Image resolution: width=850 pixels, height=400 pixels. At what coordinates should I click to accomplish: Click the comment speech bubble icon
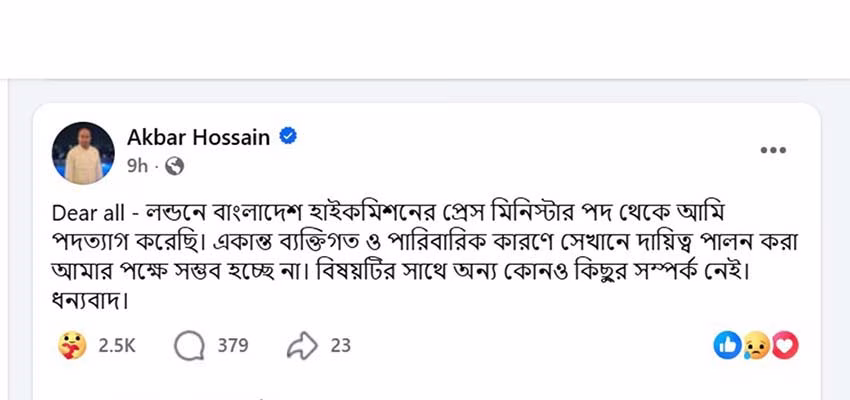(x=188, y=346)
